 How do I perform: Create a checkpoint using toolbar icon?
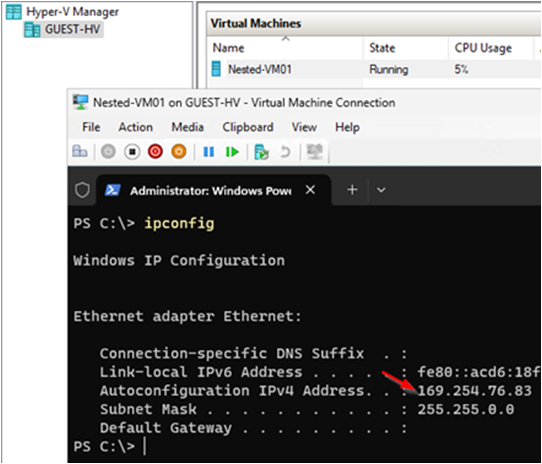tap(261, 152)
